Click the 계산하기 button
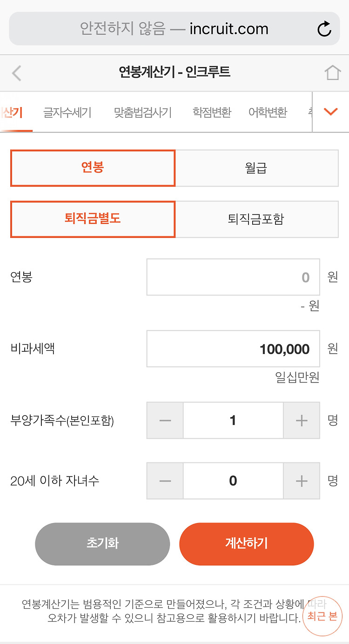 247,543
